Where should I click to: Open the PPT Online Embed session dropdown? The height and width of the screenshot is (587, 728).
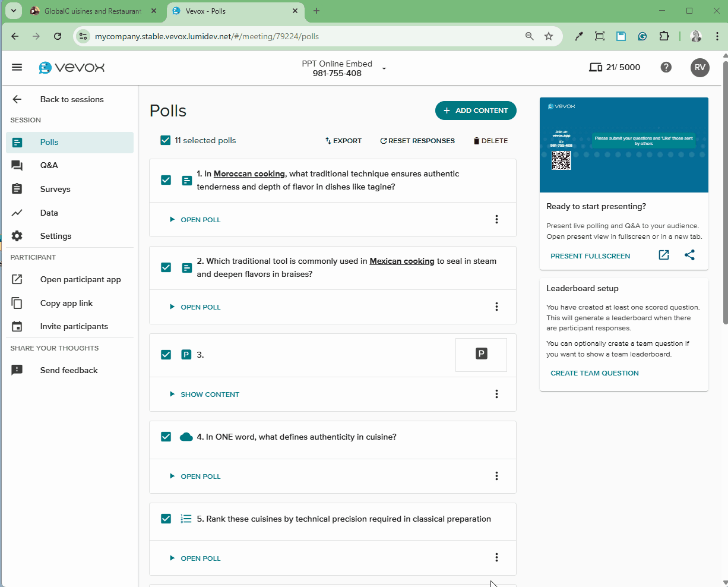(384, 68)
